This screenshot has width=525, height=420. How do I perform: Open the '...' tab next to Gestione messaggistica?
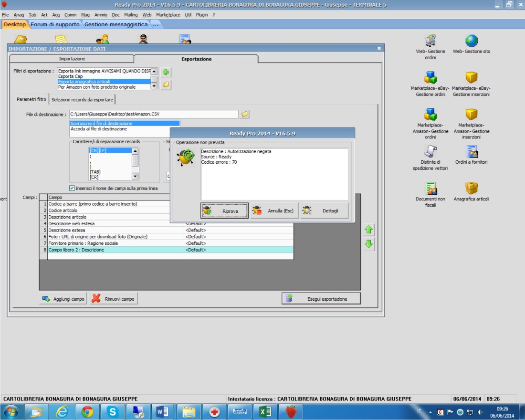coord(156,24)
